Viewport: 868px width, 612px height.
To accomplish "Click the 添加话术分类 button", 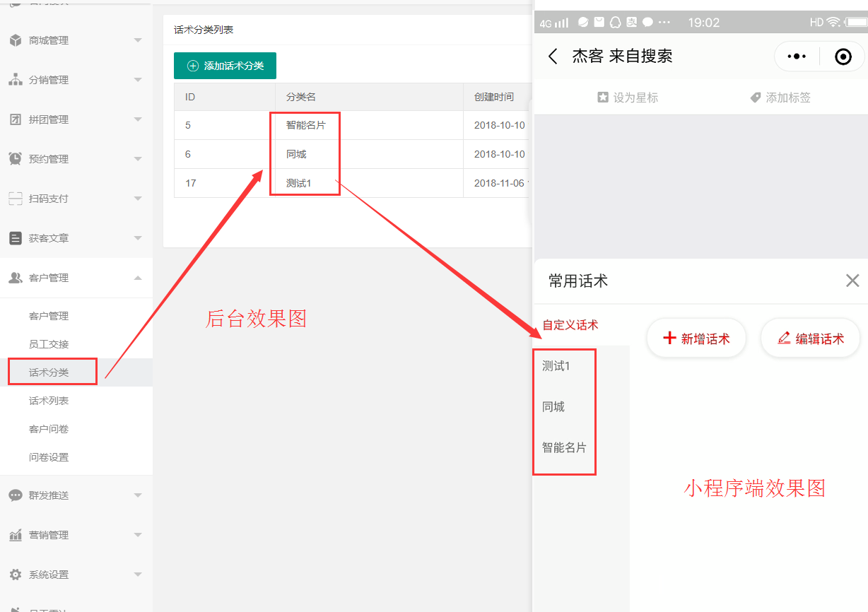I will [225, 66].
